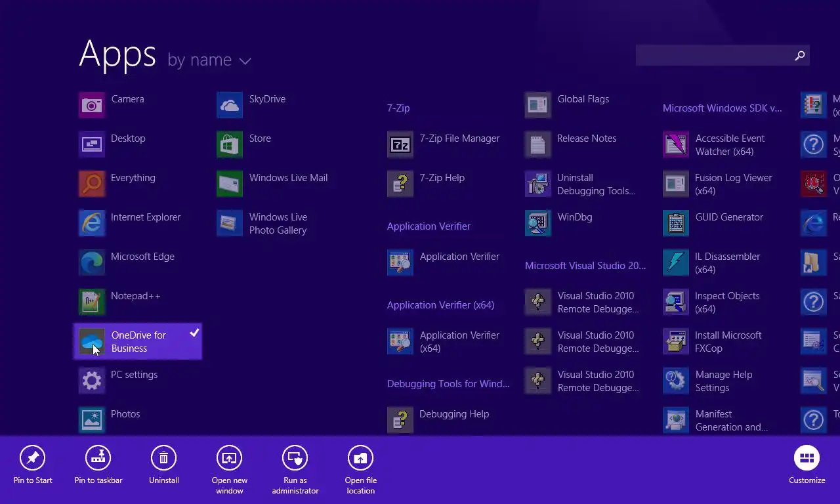
Task: Pin to Start from the app bar
Action: (x=33, y=465)
